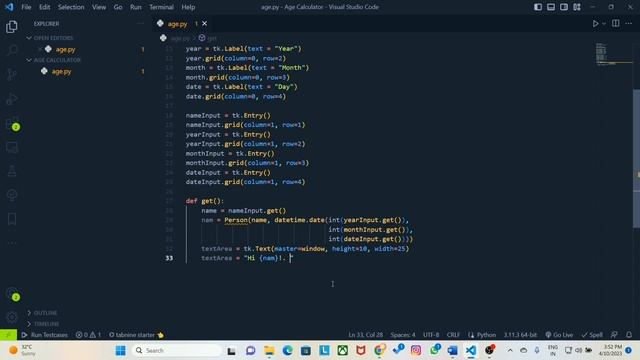Open VS Code icon in taskbar
The height and width of the screenshot is (360, 640).
pos(471,350)
